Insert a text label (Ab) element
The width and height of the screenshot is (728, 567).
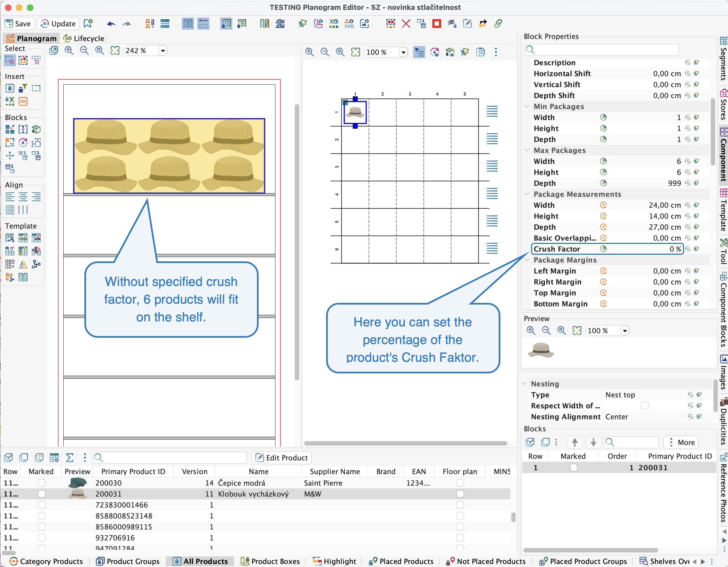coord(23,101)
